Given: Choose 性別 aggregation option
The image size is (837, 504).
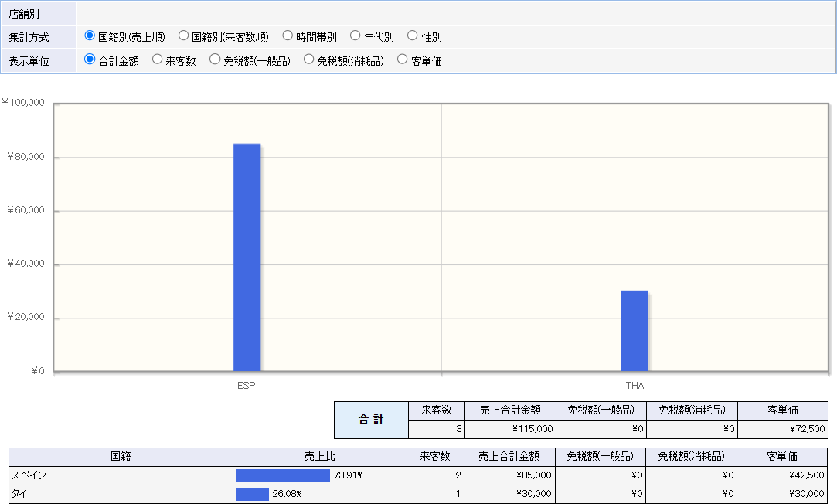Looking at the screenshot, I should (412, 36).
